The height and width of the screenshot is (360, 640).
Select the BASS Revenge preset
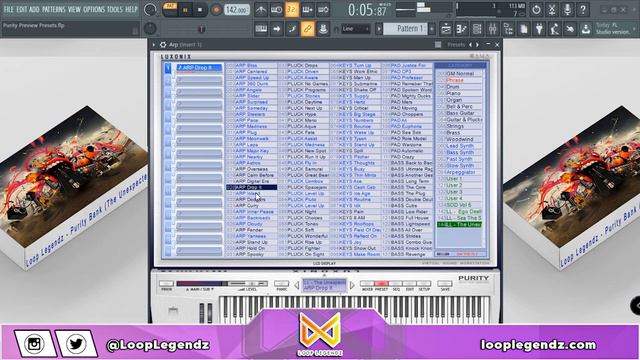tap(407, 254)
